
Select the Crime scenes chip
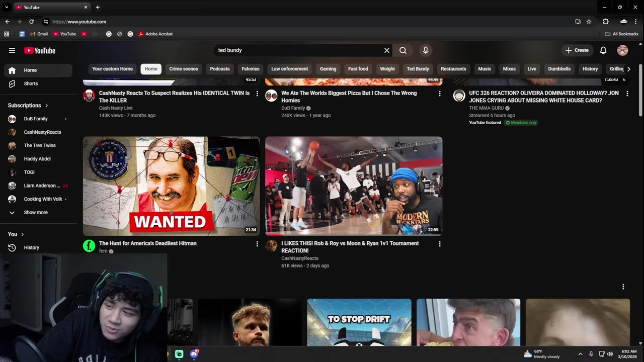[184, 69]
